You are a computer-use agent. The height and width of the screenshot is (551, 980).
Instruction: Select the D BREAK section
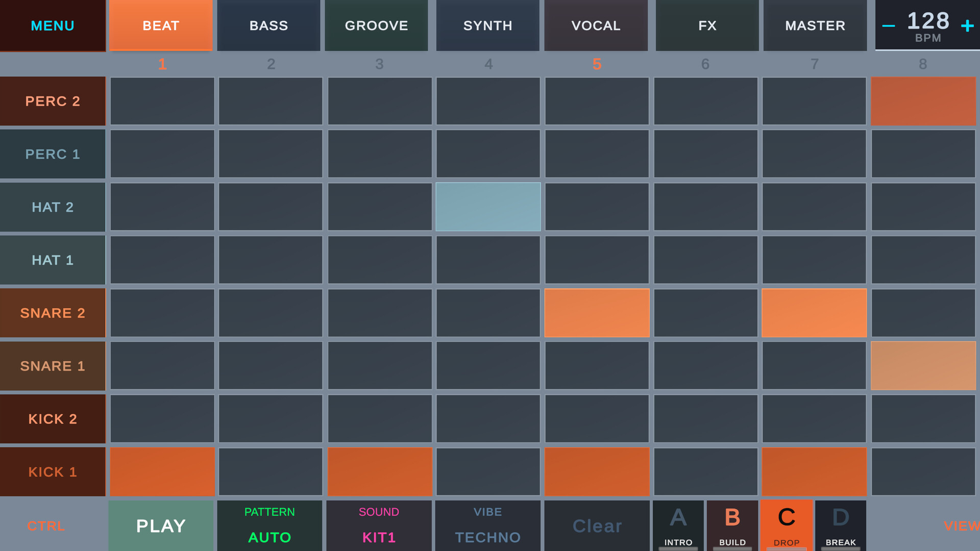click(840, 525)
